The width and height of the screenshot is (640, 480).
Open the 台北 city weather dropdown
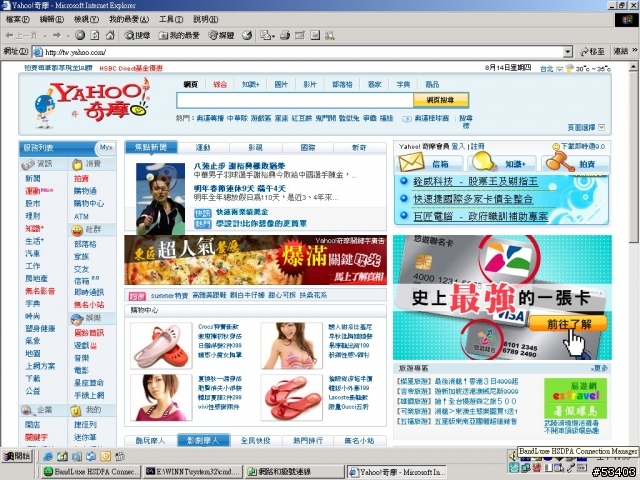point(560,69)
